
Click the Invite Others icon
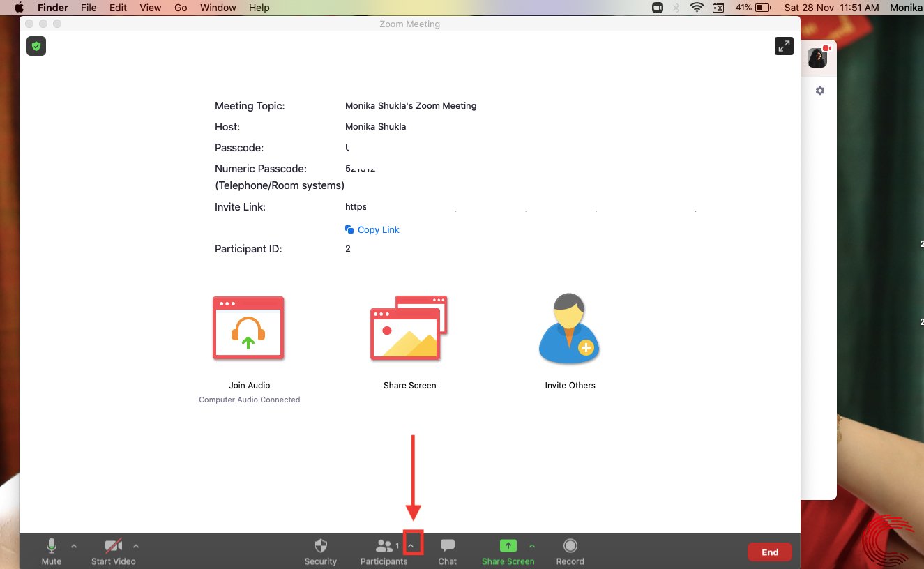[569, 328]
